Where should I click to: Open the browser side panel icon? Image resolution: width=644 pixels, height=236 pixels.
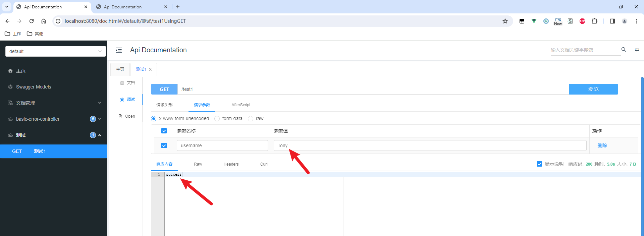click(x=612, y=21)
